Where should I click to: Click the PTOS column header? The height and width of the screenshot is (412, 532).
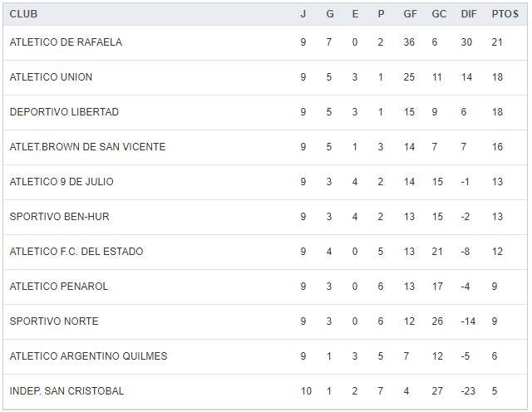point(505,14)
